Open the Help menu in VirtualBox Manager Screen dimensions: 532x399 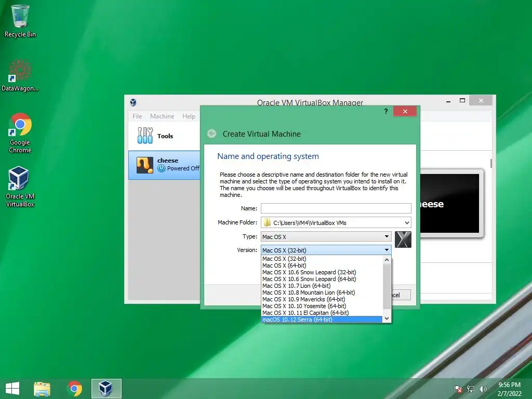189,116
